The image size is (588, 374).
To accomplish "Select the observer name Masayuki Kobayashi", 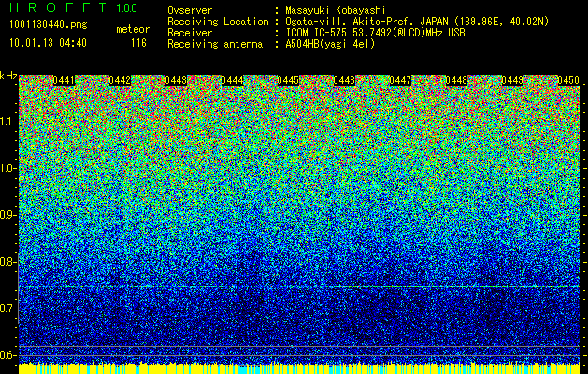I will 336,10.
